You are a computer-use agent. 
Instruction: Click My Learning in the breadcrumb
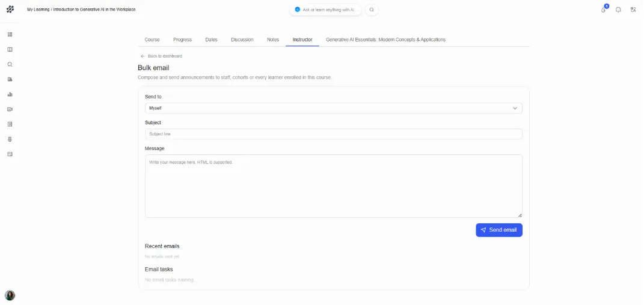[38, 10]
